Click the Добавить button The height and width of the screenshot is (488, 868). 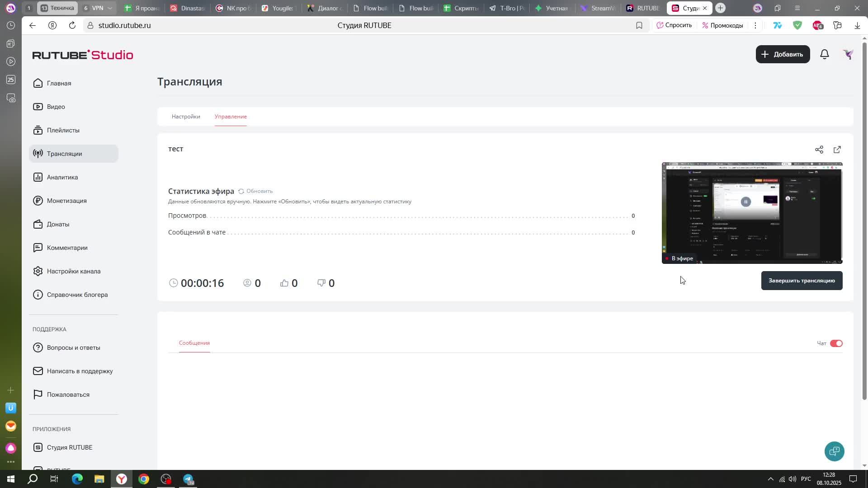click(x=783, y=54)
